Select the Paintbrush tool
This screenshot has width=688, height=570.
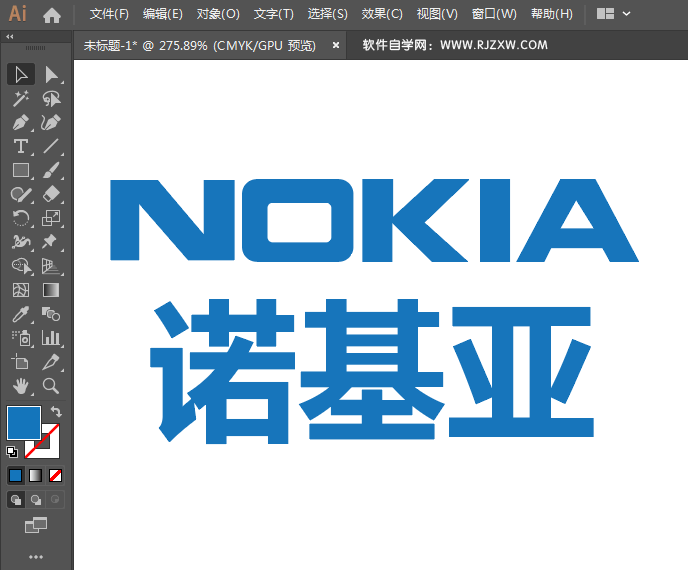(51, 170)
